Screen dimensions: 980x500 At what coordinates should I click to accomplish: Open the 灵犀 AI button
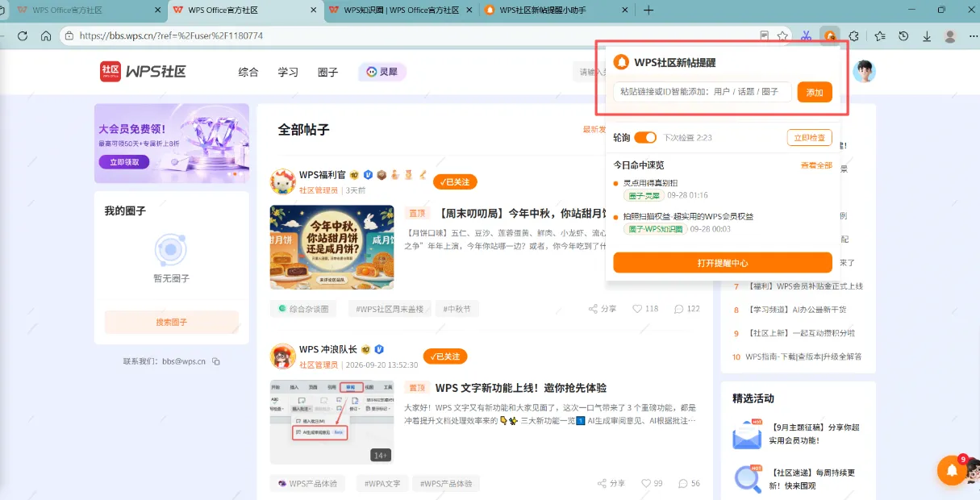[x=382, y=72]
